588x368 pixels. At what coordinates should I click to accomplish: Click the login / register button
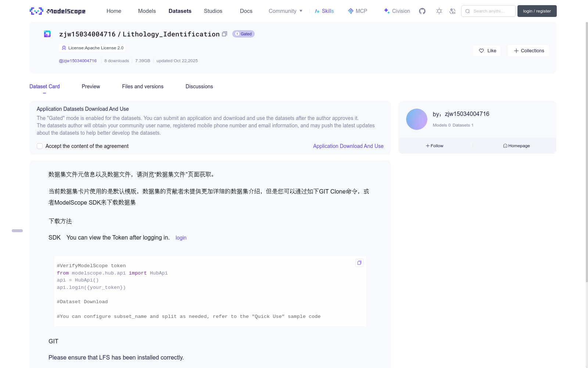537,11
